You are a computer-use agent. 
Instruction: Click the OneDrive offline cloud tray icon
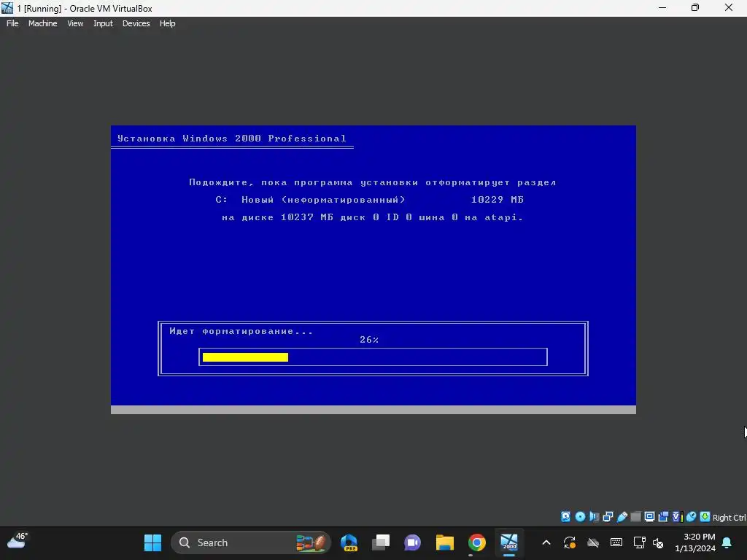coord(592,542)
